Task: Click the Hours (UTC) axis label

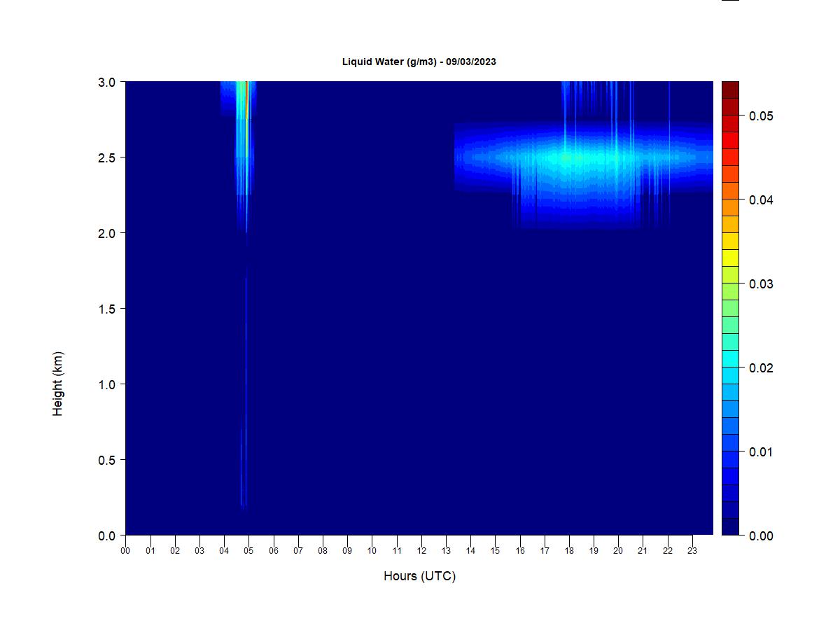Action: click(x=419, y=576)
